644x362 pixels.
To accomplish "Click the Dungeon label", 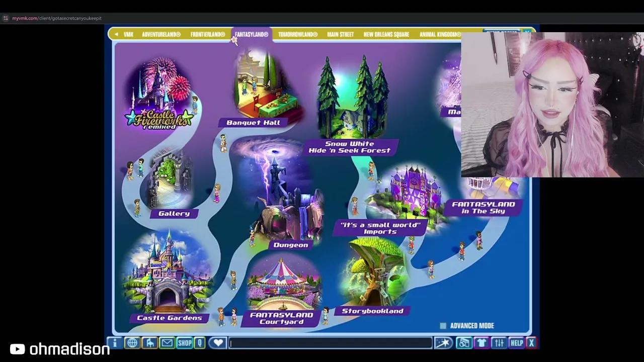I will pyautogui.click(x=291, y=245).
